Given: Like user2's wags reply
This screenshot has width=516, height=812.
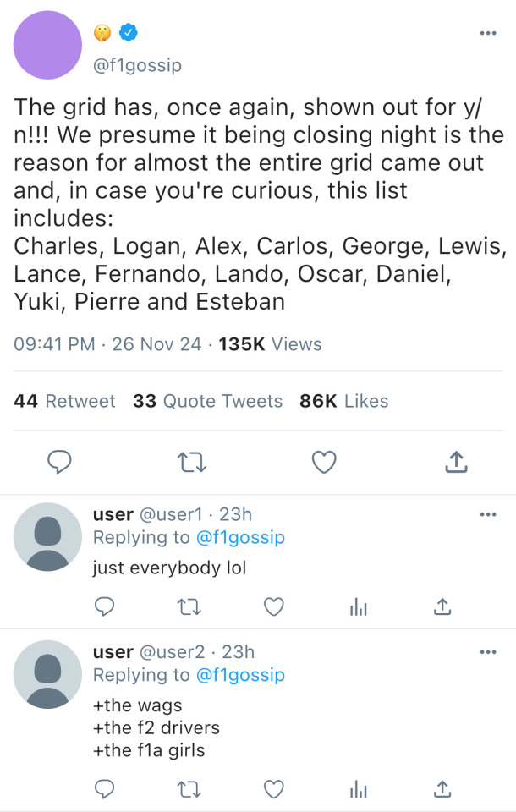Looking at the screenshot, I should 273,788.
